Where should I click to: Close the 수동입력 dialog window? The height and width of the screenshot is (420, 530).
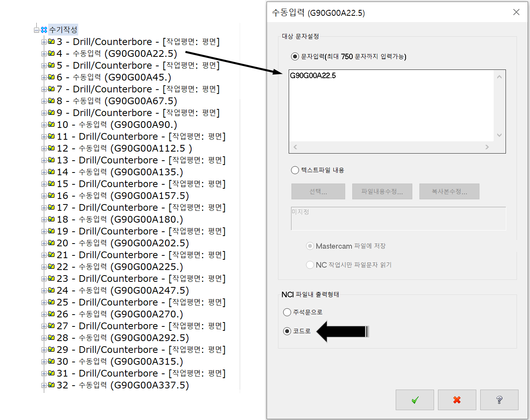516,12
